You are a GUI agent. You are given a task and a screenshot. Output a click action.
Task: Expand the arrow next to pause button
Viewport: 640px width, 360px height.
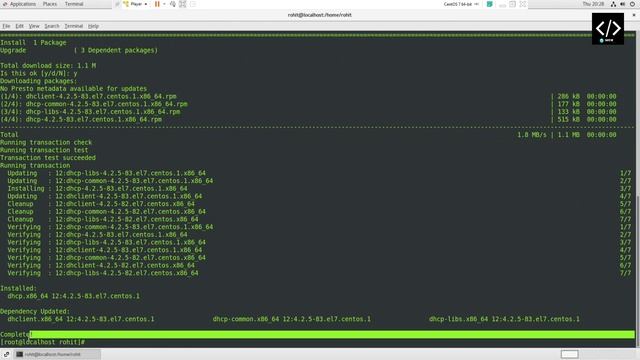click(x=164, y=4)
